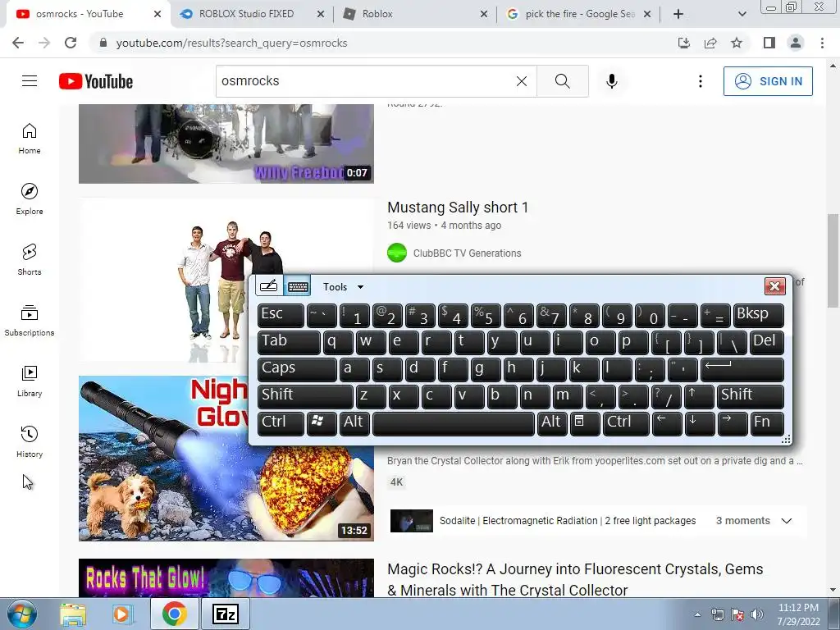The width and height of the screenshot is (840, 630).
Task: Click the Windows logo key on keyboard
Action: point(322,422)
